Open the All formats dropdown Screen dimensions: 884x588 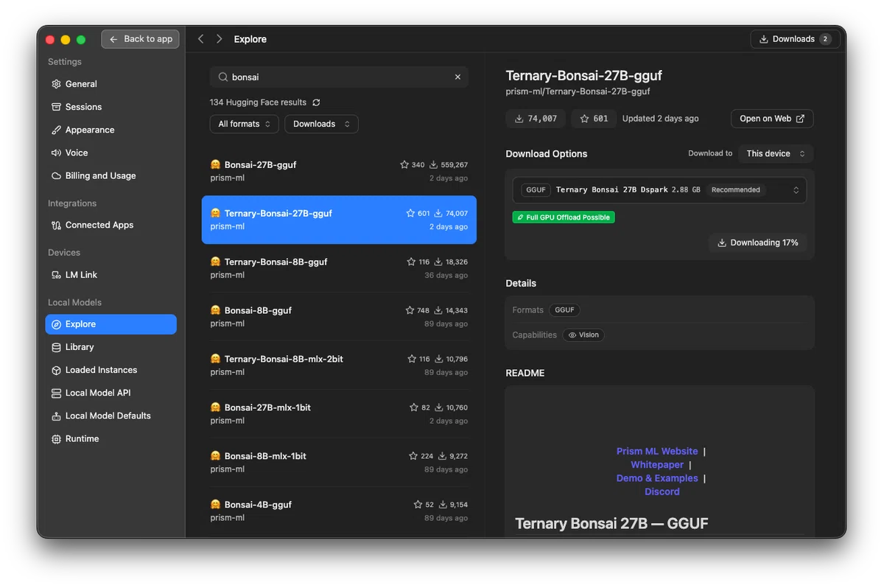pos(245,124)
